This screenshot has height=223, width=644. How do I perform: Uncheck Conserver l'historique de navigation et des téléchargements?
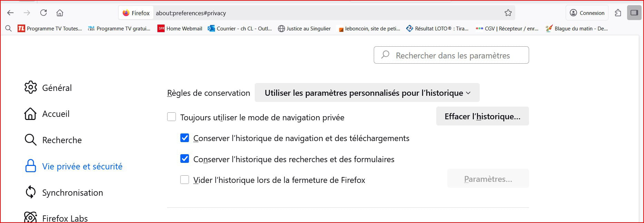pyautogui.click(x=185, y=138)
